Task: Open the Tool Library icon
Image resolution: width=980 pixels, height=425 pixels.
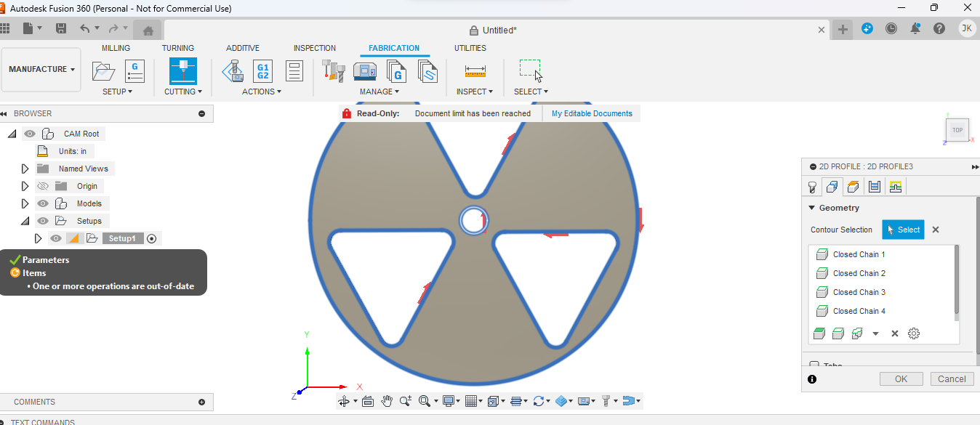Action: pyautogui.click(x=333, y=71)
